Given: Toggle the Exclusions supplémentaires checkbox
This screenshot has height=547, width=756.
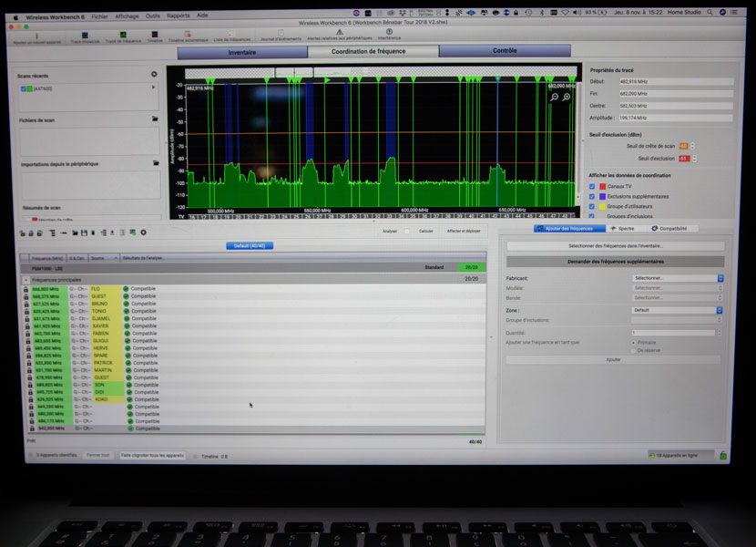Looking at the screenshot, I should pos(592,197).
